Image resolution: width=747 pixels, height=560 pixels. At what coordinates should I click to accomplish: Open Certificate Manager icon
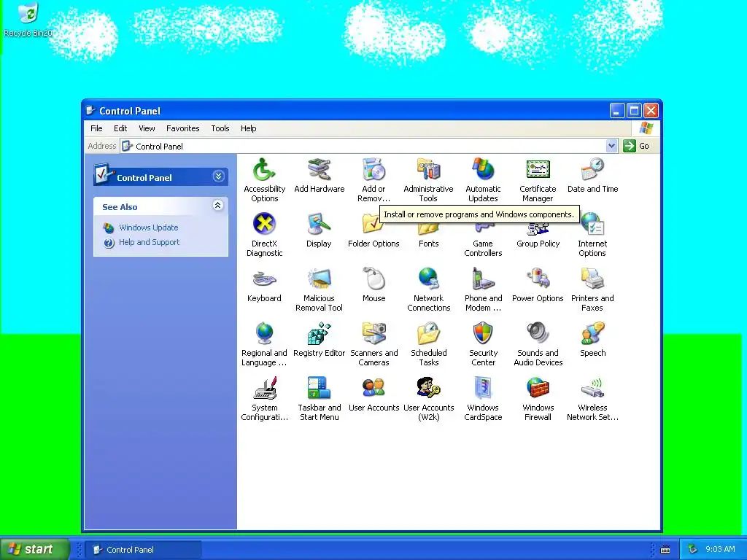click(538, 171)
